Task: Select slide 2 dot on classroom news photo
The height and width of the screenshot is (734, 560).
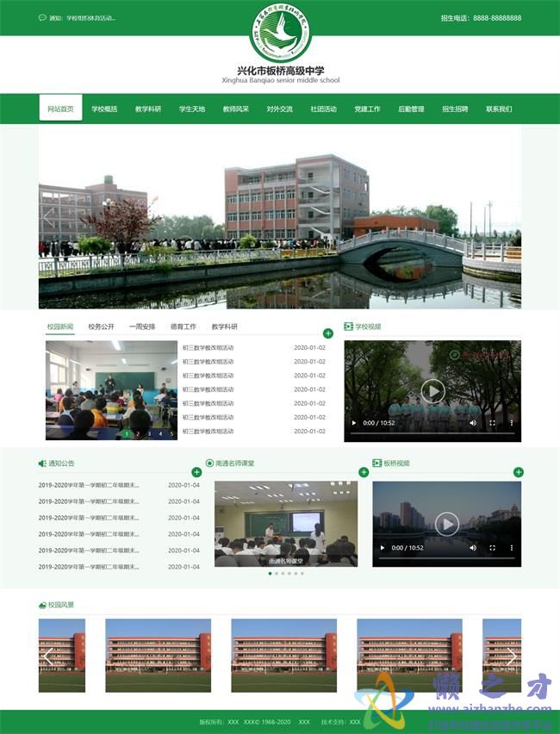Action: (138, 434)
